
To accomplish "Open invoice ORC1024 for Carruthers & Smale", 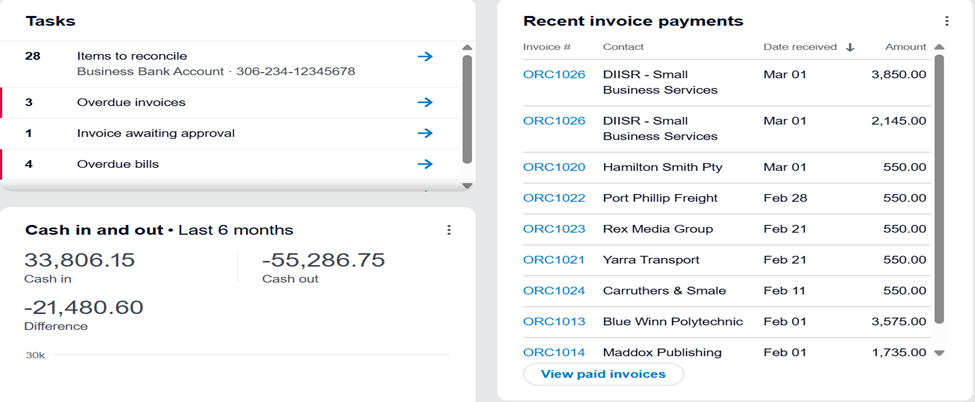I will (554, 291).
